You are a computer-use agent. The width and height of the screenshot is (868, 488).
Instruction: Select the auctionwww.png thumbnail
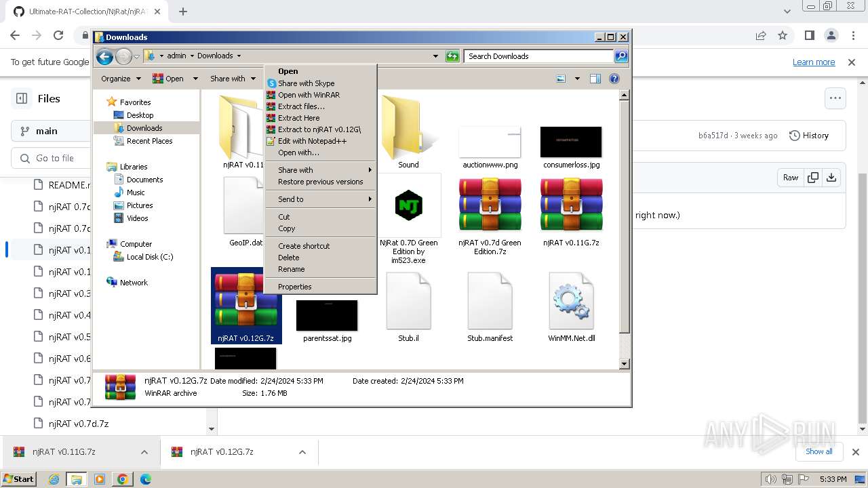(490, 142)
